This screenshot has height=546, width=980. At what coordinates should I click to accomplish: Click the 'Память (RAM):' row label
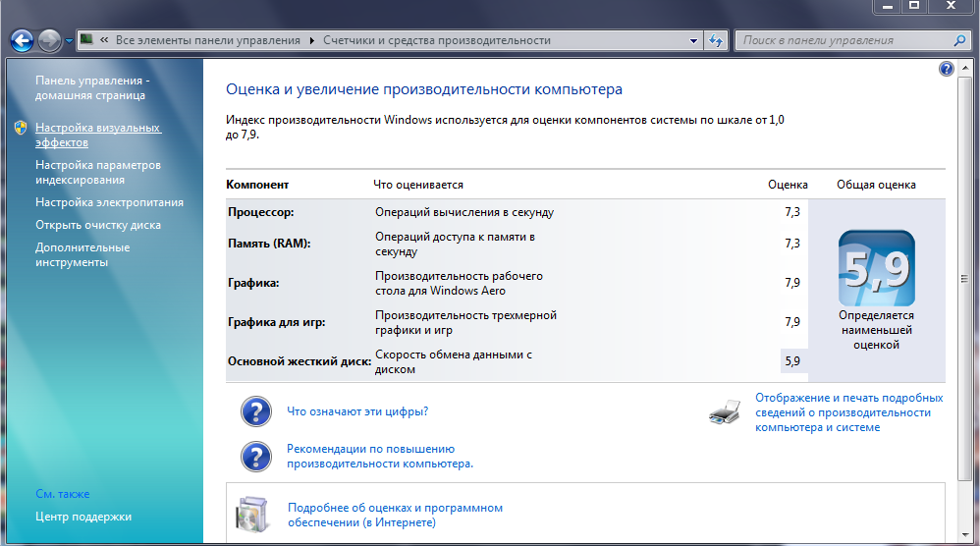tap(269, 244)
